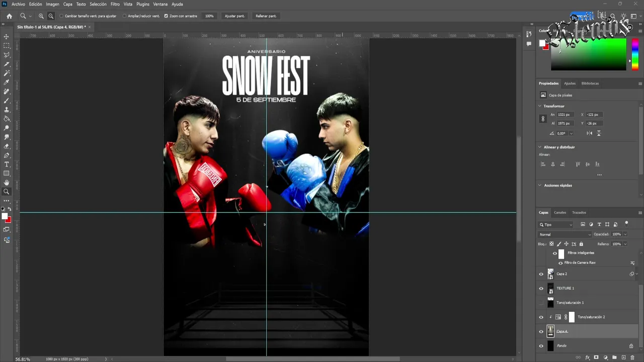
Task: Select the Dodge tool
Action: click(7, 128)
